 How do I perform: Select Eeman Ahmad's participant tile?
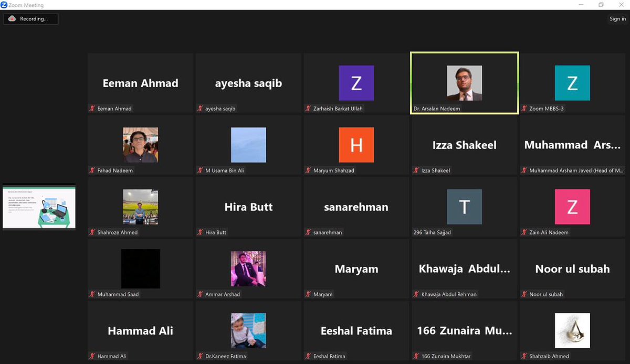point(141,83)
